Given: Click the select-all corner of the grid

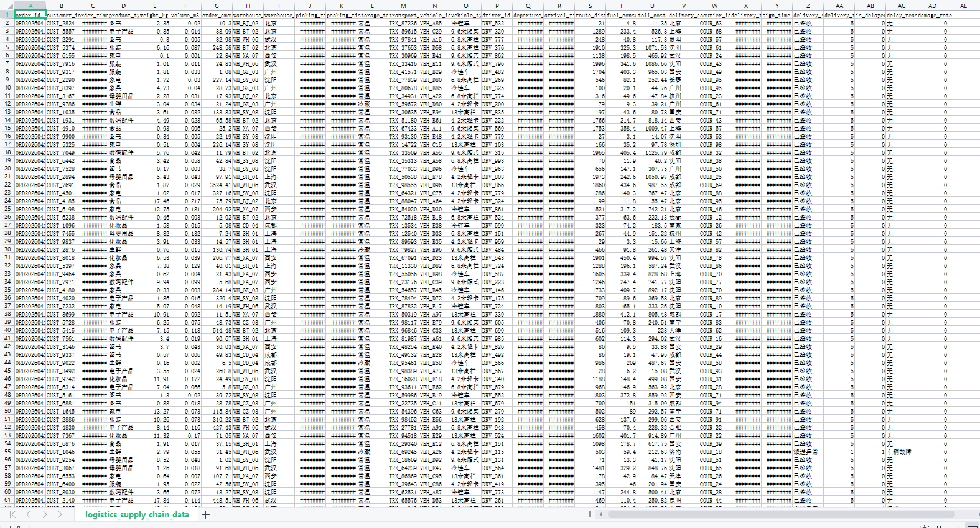Looking at the screenshot, I should (7, 6).
